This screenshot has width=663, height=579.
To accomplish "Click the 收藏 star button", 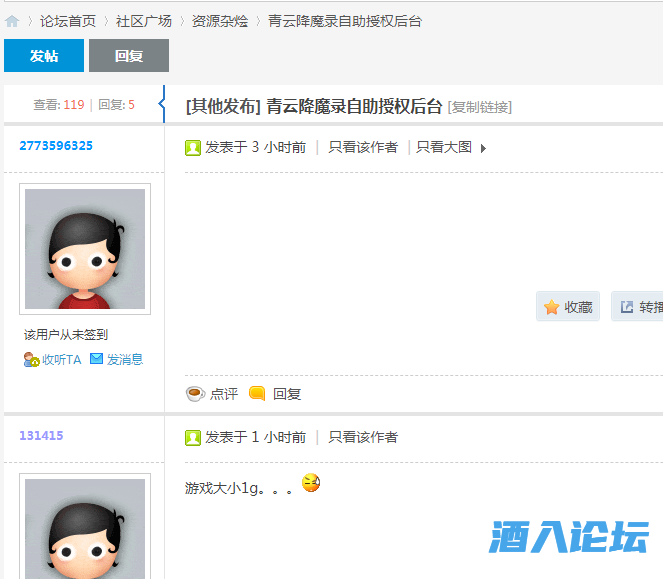I will tap(568, 307).
